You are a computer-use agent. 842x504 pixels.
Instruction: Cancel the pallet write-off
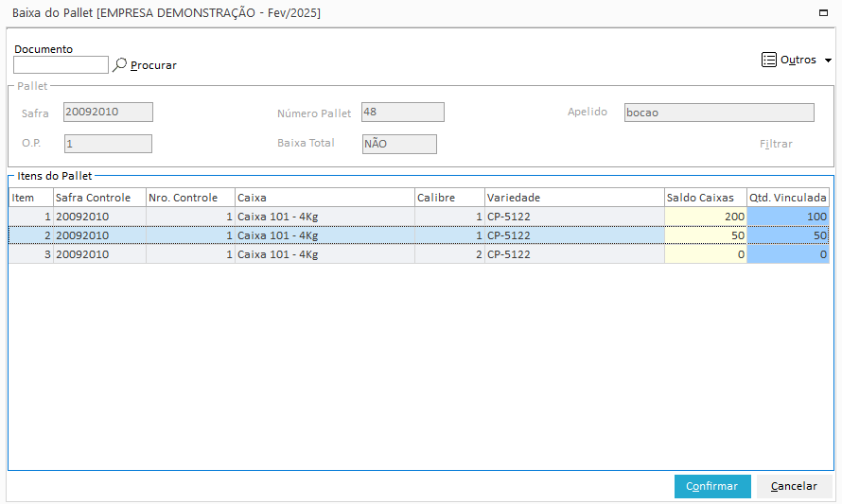tap(794, 486)
